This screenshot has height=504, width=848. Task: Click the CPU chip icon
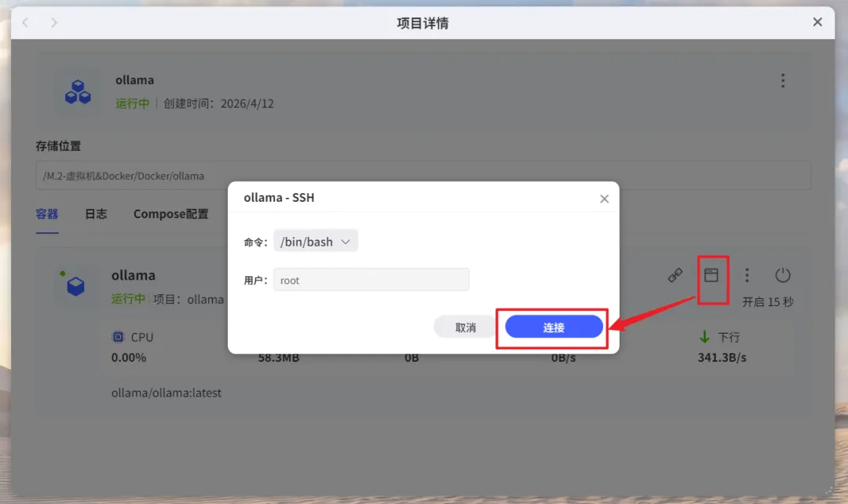pyautogui.click(x=118, y=337)
